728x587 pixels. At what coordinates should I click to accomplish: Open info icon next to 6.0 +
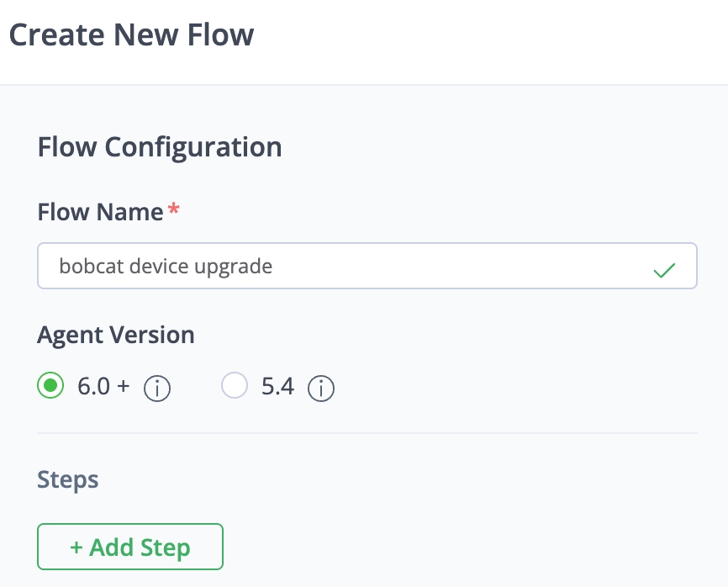click(157, 389)
